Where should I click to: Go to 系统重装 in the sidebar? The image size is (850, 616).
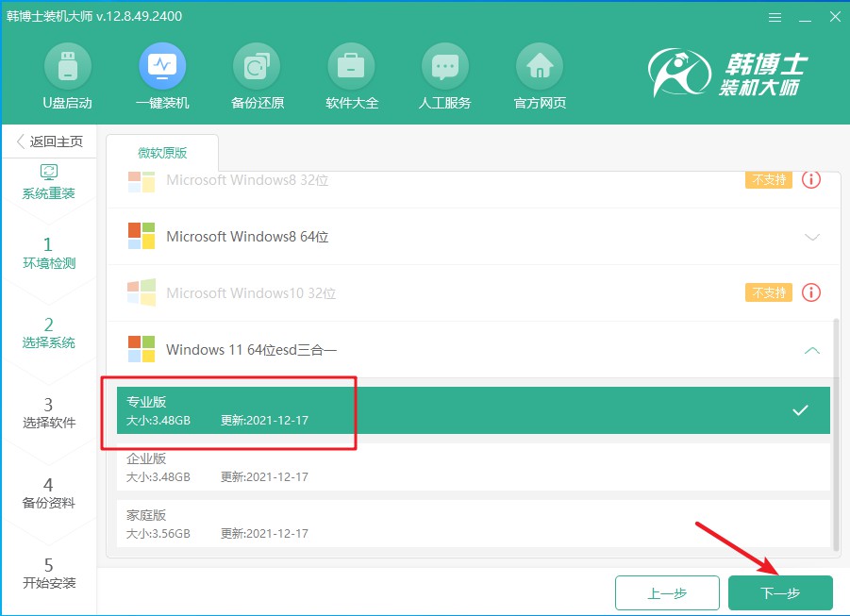click(x=49, y=182)
